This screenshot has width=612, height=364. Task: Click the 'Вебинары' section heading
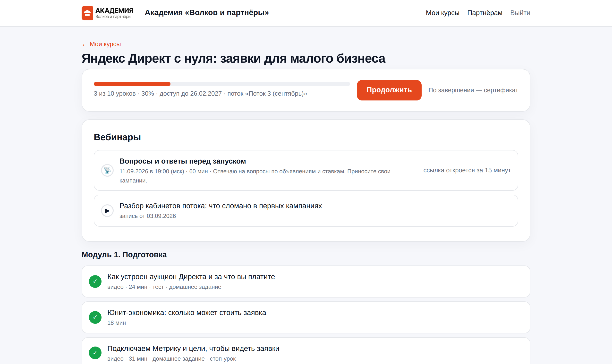click(x=117, y=137)
